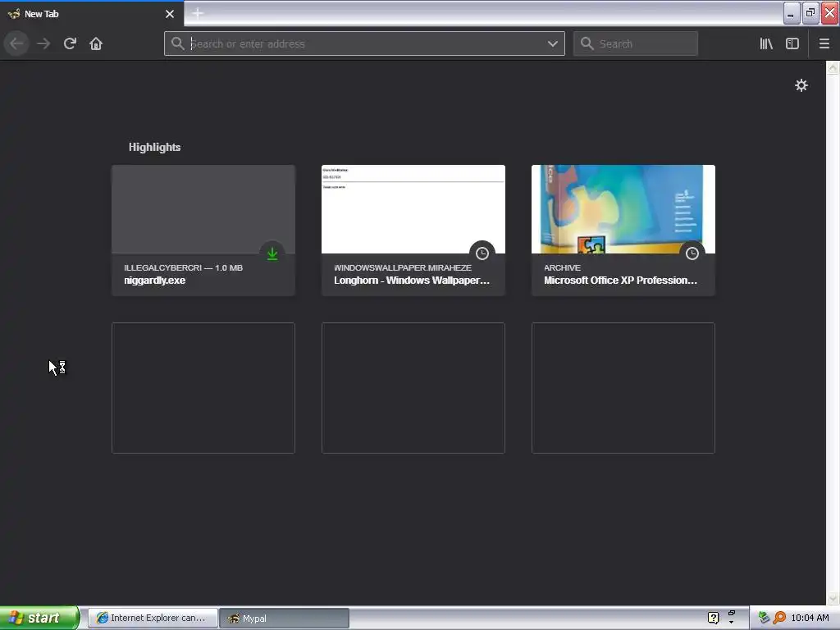Viewport: 840px width, 630px height.
Task: Open a new tab with plus button
Action: point(198,13)
